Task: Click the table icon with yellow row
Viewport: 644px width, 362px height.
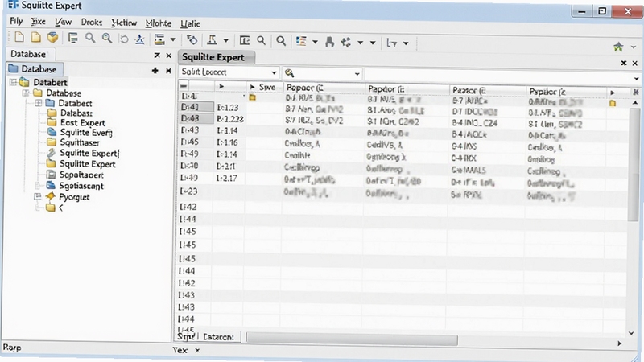Action: pyautogui.click(x=159, y=39)
